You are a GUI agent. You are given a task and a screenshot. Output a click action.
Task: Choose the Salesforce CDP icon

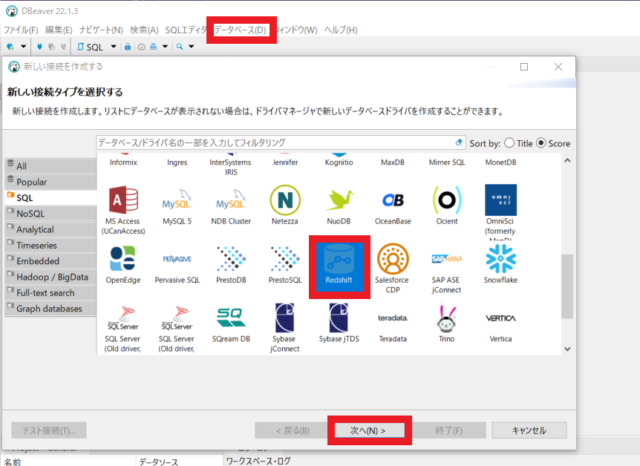click(393, 259)
